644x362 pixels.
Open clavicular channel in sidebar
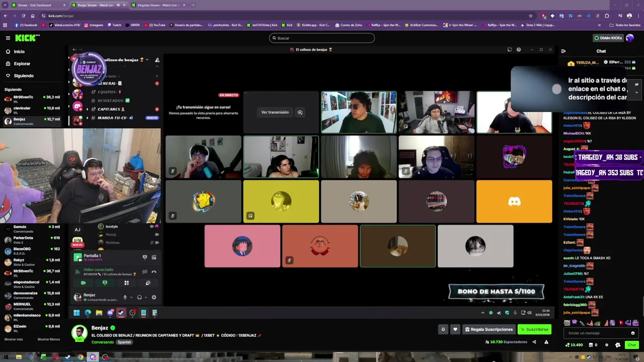[33, 110]
